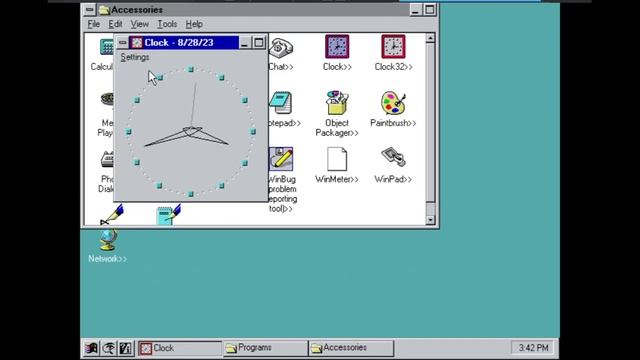Open the Clock window control-menu box
This screenshot has height=360, width=640.
tap(122, 42)
